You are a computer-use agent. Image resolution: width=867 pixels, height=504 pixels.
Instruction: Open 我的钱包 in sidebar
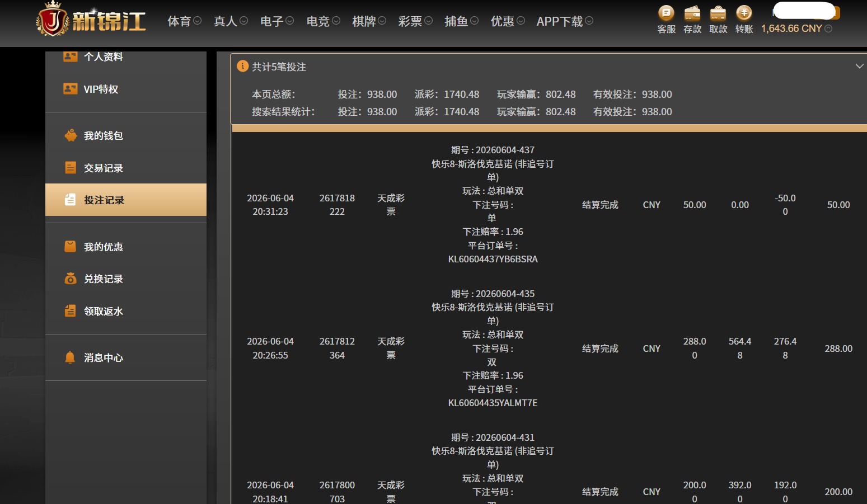pyautogui.click(x=104, y=135)
